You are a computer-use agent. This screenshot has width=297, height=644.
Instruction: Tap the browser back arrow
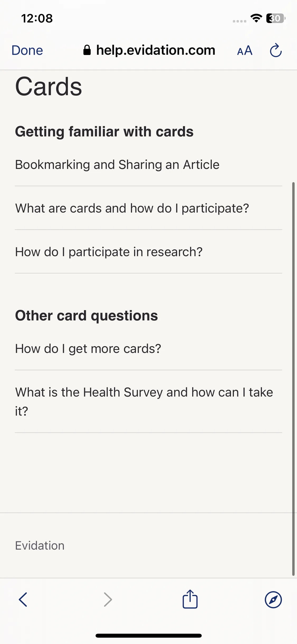[x=23, y=600]
